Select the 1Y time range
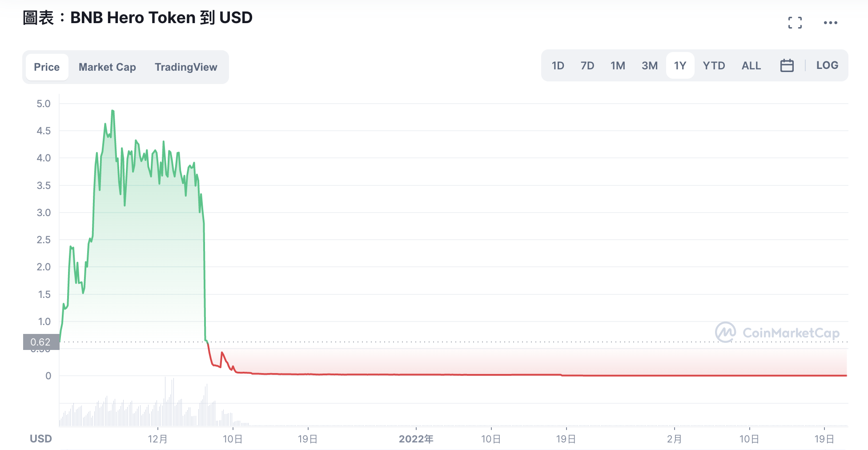The width and height of the screenshot is (868, 450). (680, 66)
